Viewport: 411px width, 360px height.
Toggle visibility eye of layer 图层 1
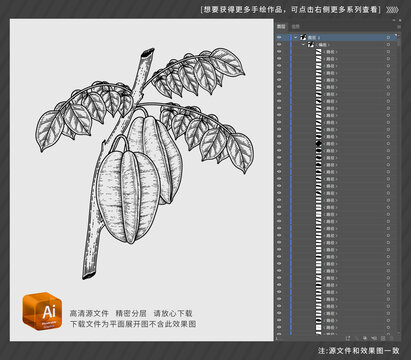tap(279, 37)
